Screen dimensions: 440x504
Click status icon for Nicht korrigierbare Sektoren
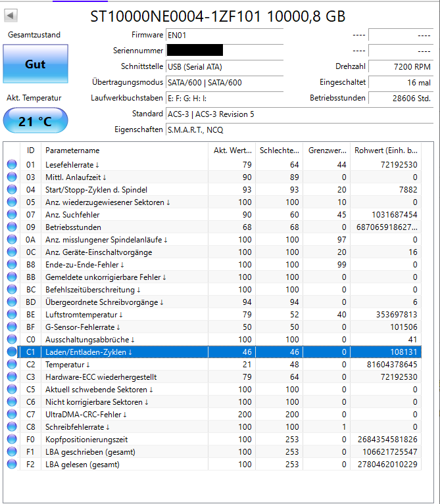pyautogui.click(x=12, y=401)
